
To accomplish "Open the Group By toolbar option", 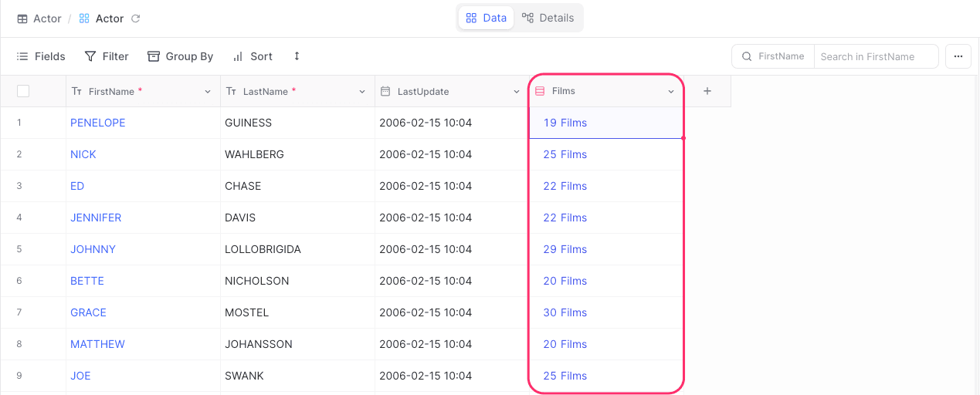I will (x=180, y=56).
